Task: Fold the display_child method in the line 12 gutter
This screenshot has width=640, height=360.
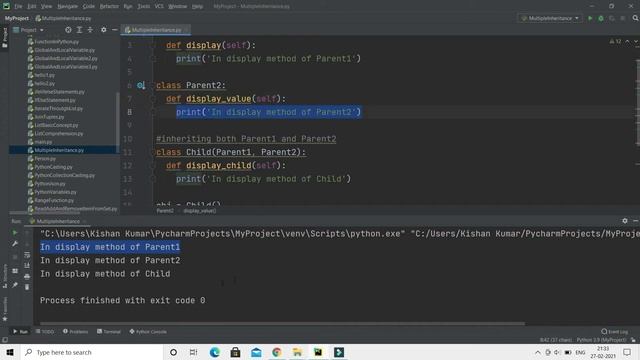Action: 153,166
